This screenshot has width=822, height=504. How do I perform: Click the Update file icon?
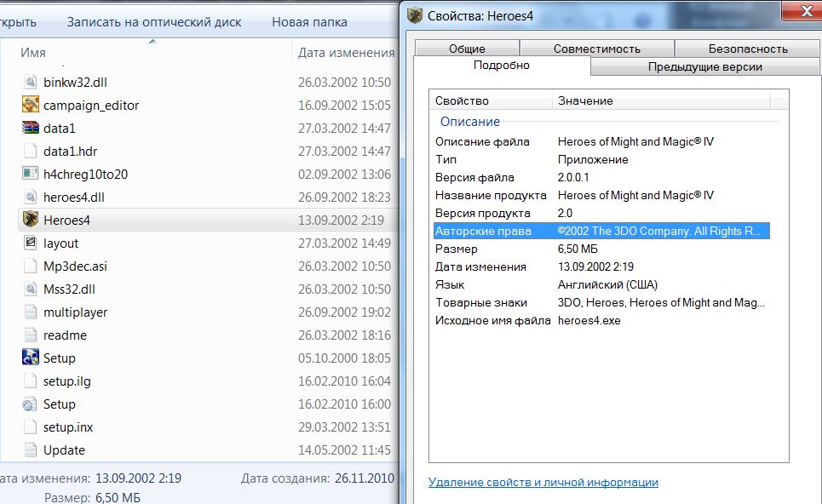[x=31, y=450]
